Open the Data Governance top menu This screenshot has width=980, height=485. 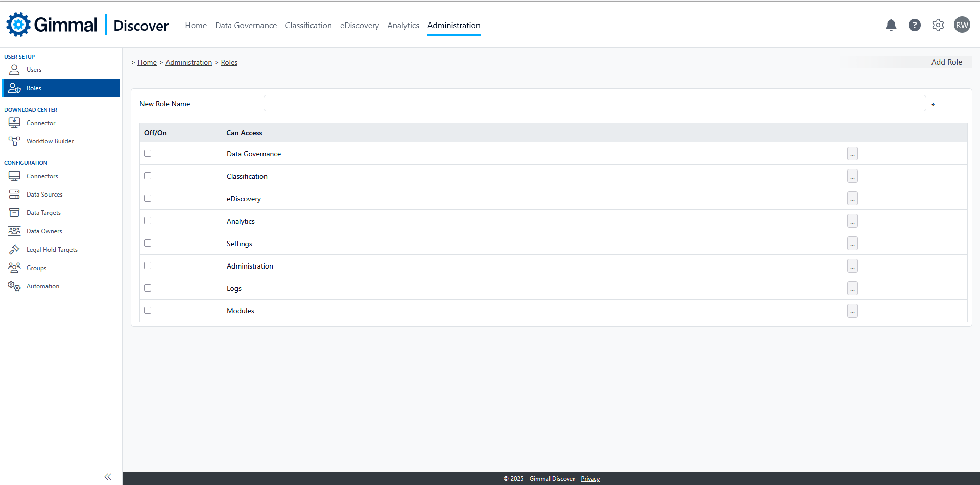tap(246, 26)
